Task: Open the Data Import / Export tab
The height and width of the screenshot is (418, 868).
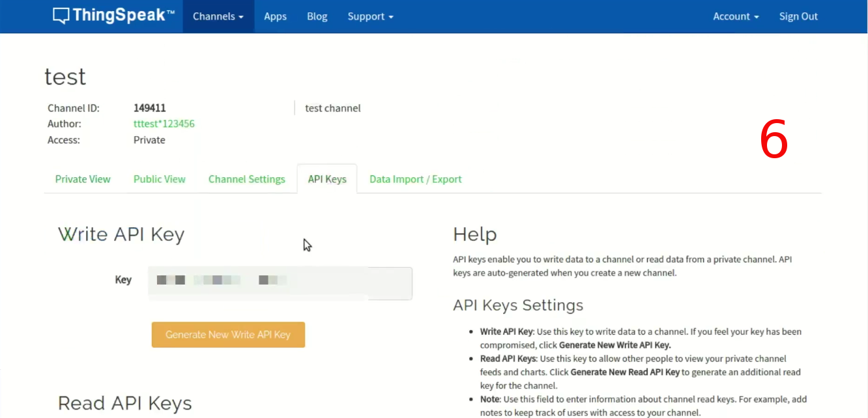Action: (416, 179)
